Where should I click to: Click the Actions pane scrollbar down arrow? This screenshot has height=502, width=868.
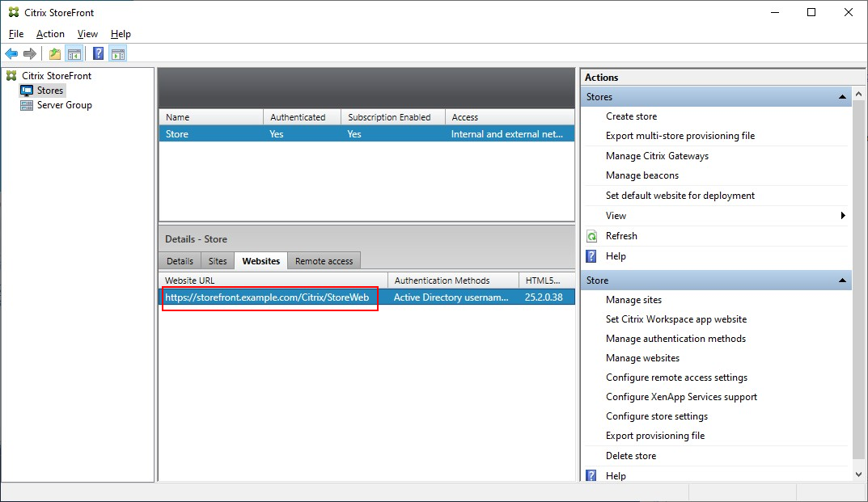click(x=861, y=475)
